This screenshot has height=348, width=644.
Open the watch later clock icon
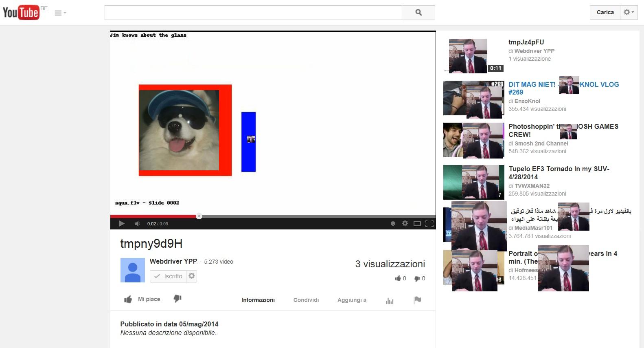pyautogui.click(x=393, y=223)
